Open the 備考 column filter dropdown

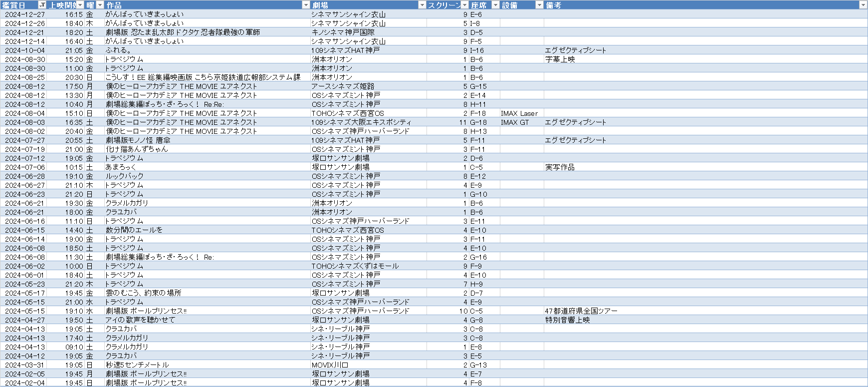(863, 5)
